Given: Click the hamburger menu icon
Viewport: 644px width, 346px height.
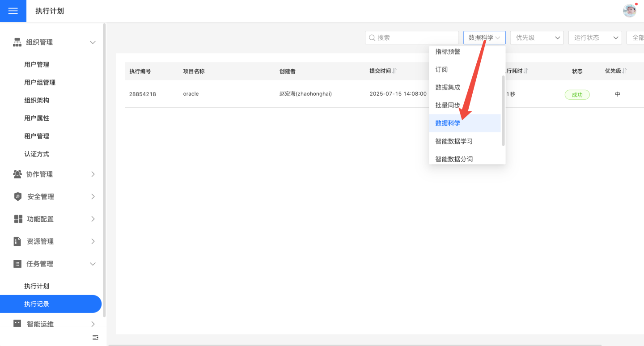Looking at the screenshot, I should 13,11.
